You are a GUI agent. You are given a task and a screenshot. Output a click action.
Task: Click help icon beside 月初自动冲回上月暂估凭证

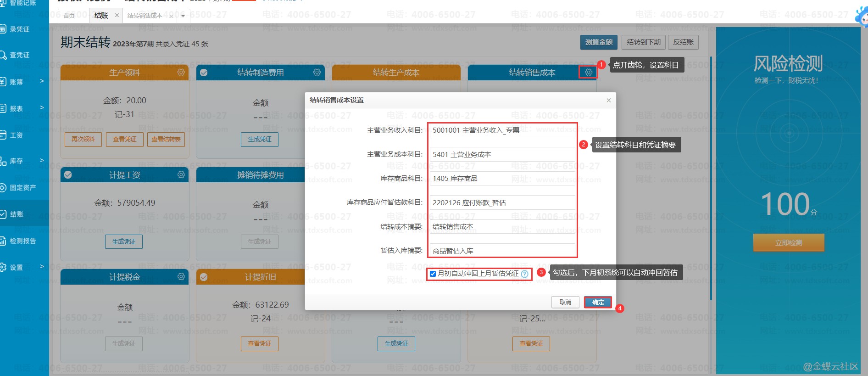click(525, 274)
